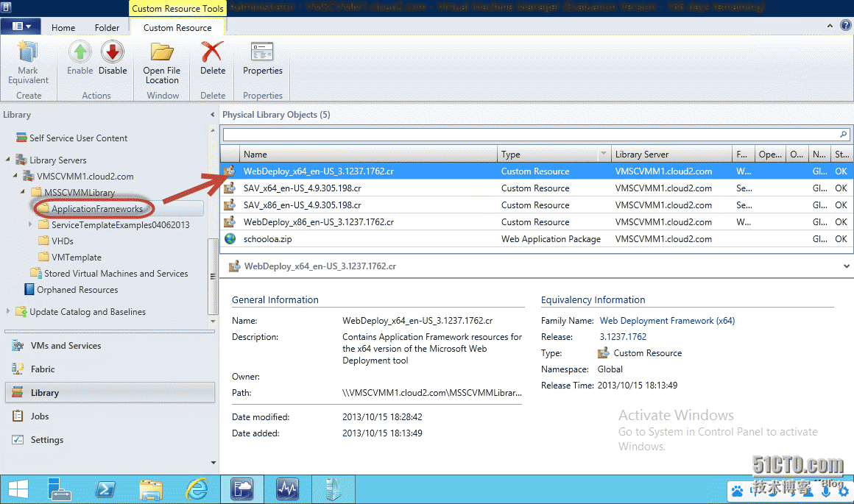Click the server tower taskbar icon
This screenshot has width=854, height=504.
point(334,489)
